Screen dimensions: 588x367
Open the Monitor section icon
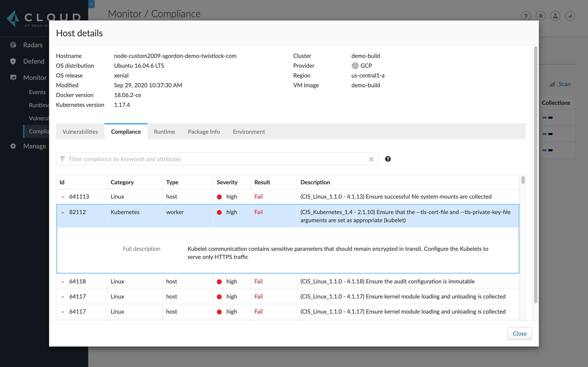tap(13, 77)
